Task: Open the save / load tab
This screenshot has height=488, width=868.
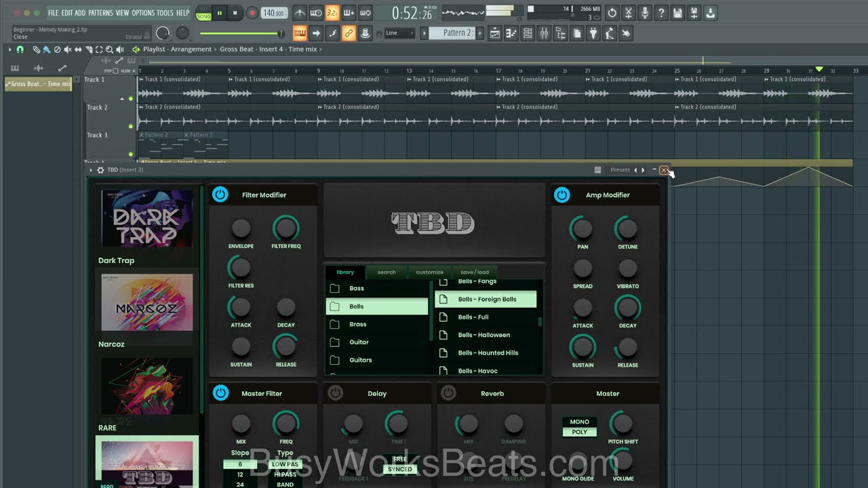Action: click(475, 272)
